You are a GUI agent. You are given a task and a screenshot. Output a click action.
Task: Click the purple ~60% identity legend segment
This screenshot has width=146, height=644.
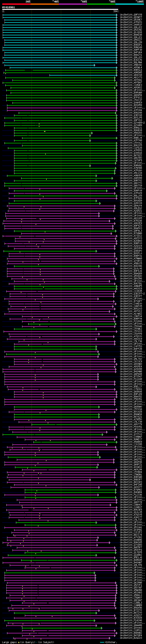coord(73,4)
